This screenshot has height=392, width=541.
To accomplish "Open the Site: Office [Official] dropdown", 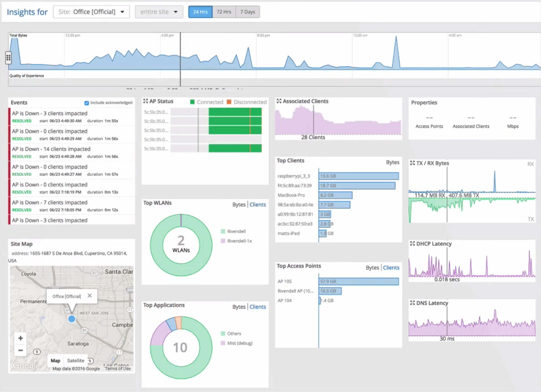I will 91,12.
